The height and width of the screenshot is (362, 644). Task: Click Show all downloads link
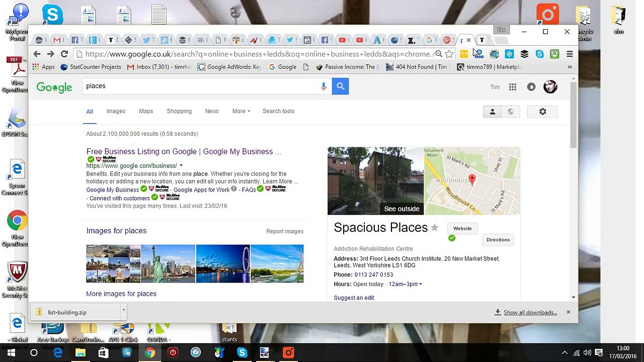tap(530, 313)
